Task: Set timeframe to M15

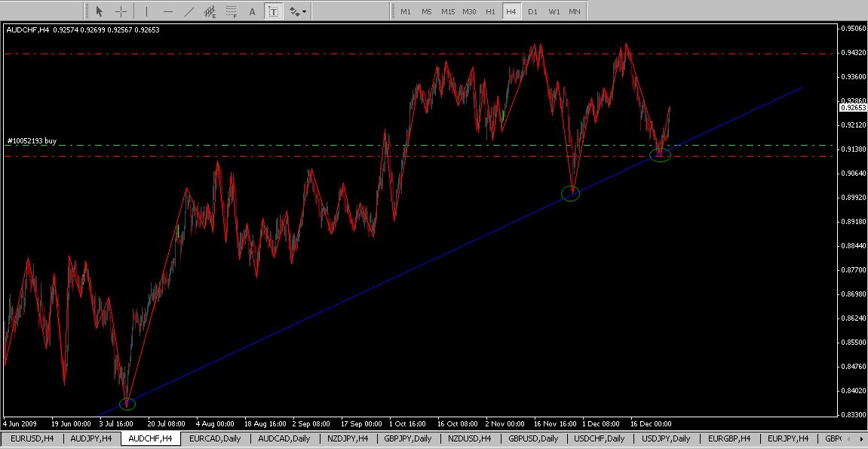Action: 448,11
